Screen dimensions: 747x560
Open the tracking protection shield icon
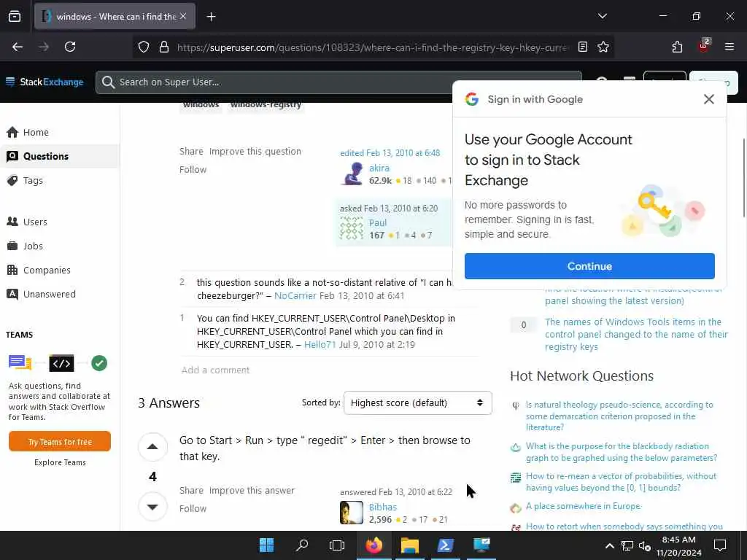pos(144,47)
